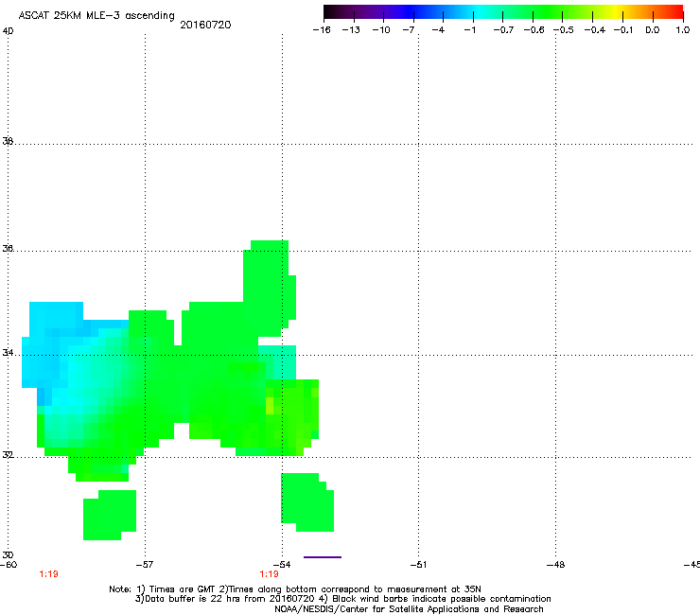The height and width of the screenshot is (615, 700).
Task: Click the 0.0 color bar label
Action: (x=653, y=30)
